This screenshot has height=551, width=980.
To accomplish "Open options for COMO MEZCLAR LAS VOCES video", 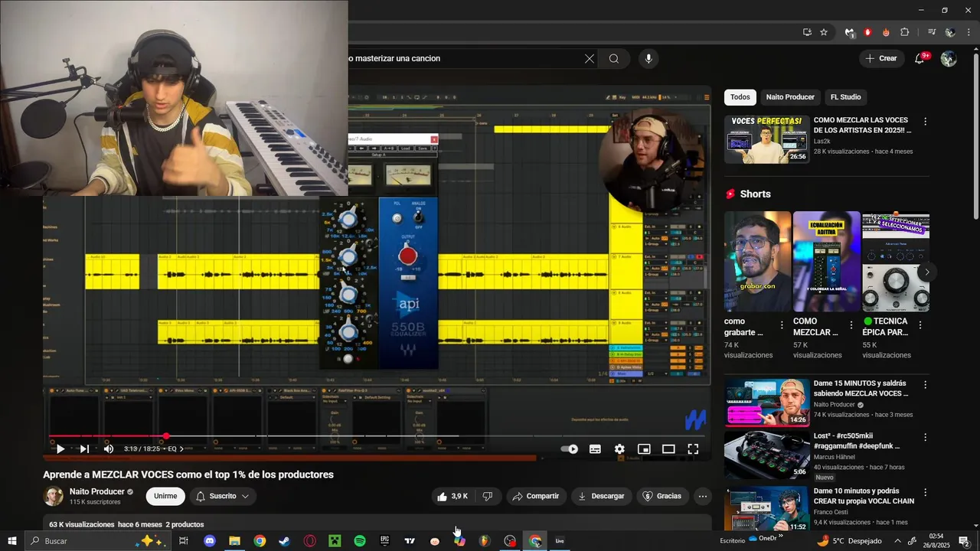I will pyautogui.click(x=925, y=122).
